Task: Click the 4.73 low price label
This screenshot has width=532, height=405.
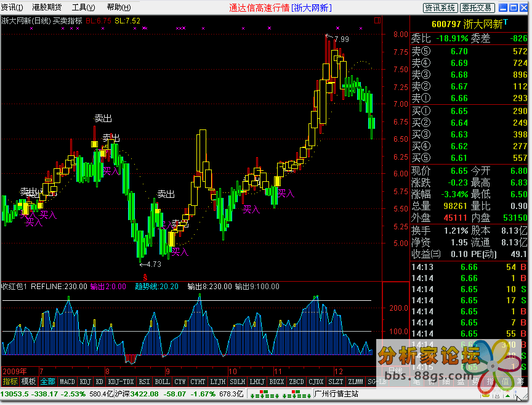Action: click(154, 264)
